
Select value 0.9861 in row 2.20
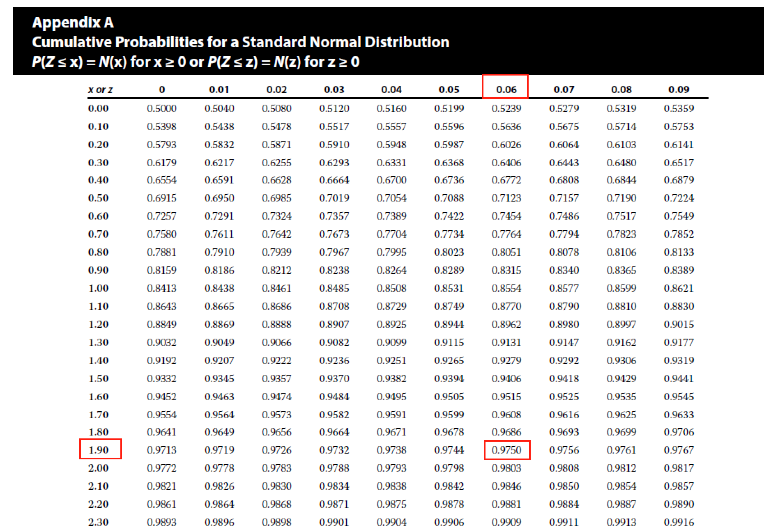[162, 504]
